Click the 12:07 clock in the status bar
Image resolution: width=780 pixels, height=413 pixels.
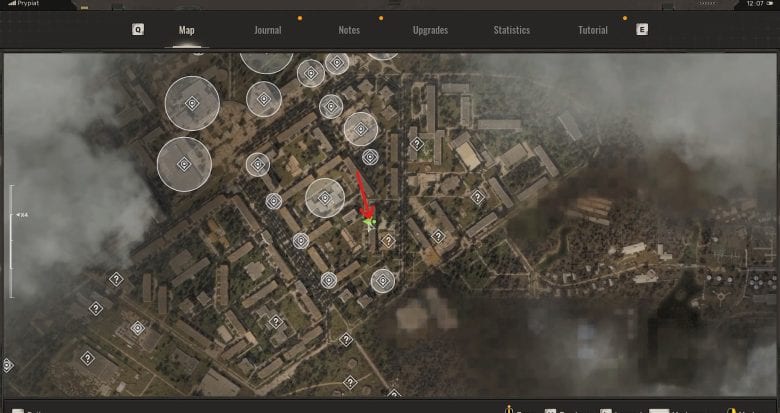pos(755,3)
